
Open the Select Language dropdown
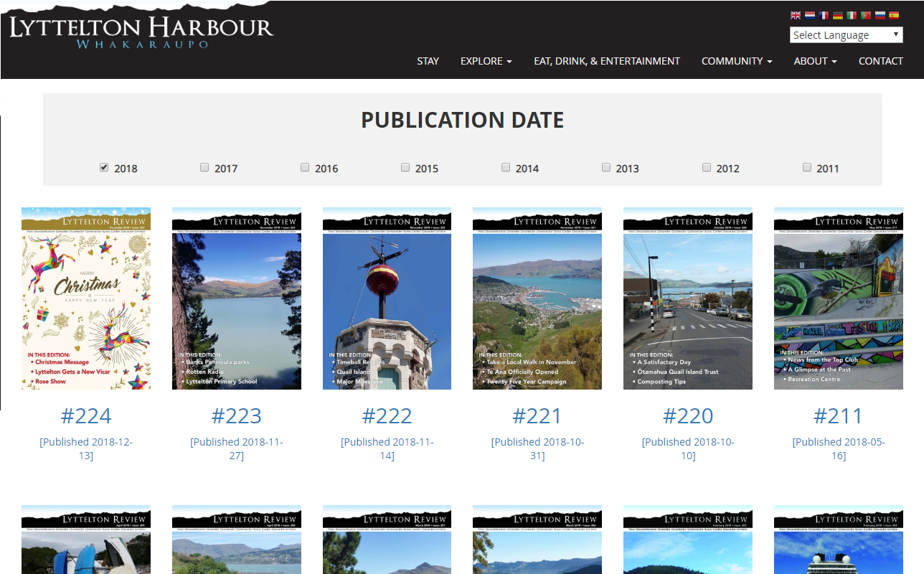pos(847,35)
